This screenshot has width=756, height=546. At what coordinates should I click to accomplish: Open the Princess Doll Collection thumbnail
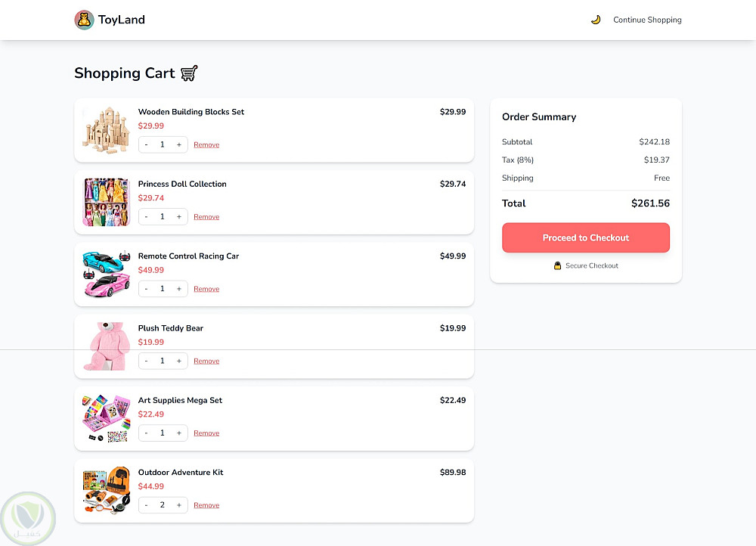tap(106, 202)
